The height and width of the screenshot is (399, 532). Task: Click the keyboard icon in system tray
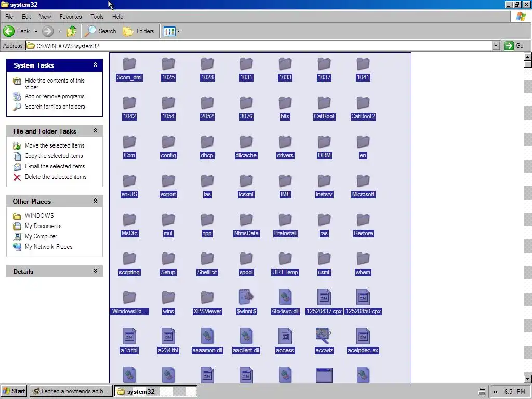pyautogui.click(x=482, y=392)
